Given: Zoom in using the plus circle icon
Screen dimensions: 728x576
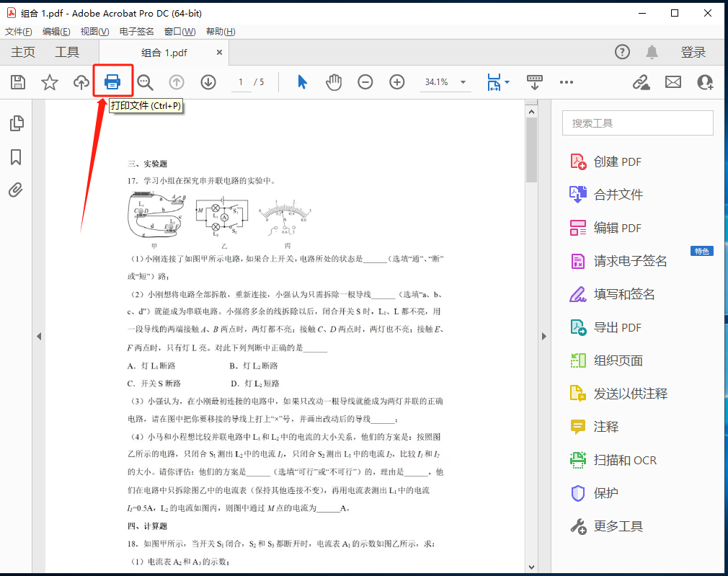Looking at the screenshot, I should click(x=397, y=82).
